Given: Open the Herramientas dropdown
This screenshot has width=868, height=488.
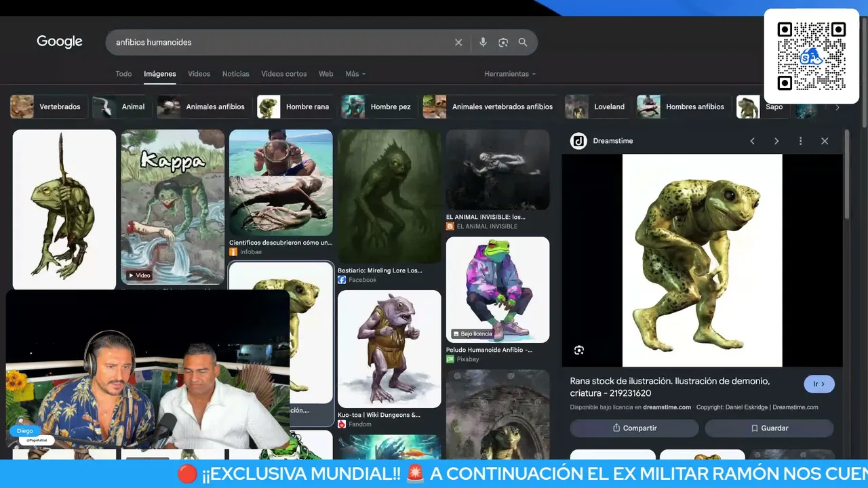Looking at the screenshot, I should tap(510, 74).
